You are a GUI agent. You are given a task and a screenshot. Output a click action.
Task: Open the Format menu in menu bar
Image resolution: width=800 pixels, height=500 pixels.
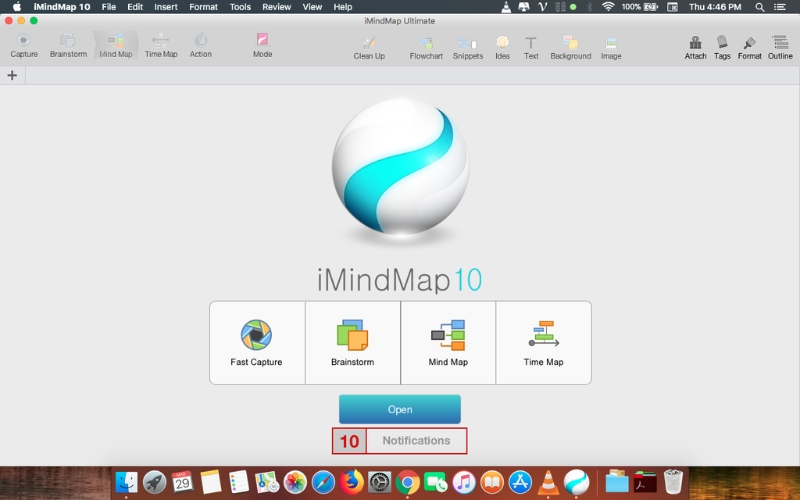(203, 7)
